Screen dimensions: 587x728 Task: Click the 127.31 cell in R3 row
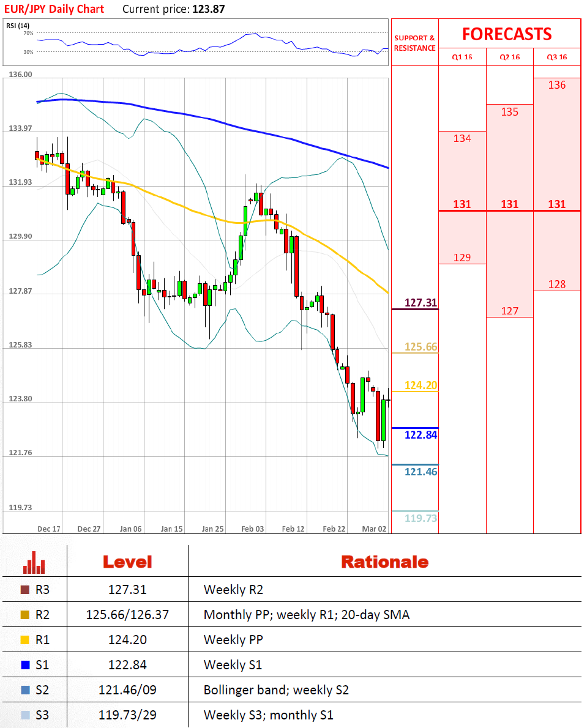coord(127,590)
